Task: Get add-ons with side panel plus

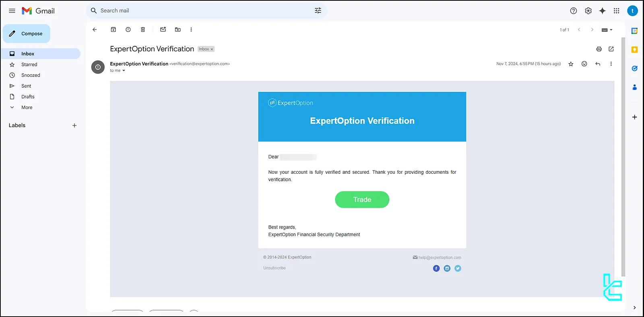Action: pyautogui.click(x=634, y=117)
